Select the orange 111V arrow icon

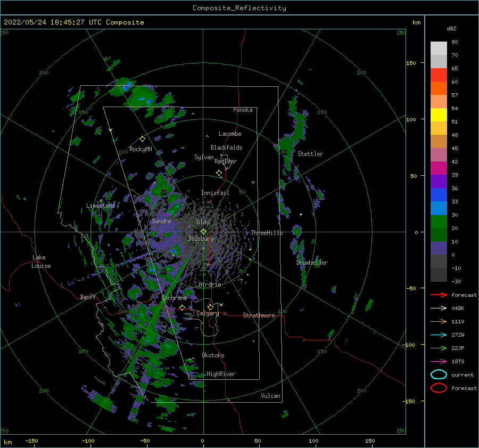tap(439, 321)
